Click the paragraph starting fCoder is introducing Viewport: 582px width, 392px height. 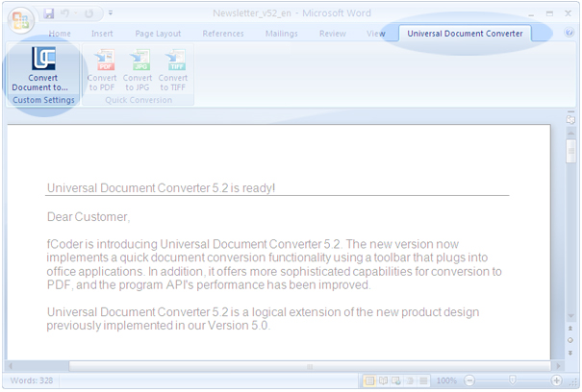tap(274, 264)
